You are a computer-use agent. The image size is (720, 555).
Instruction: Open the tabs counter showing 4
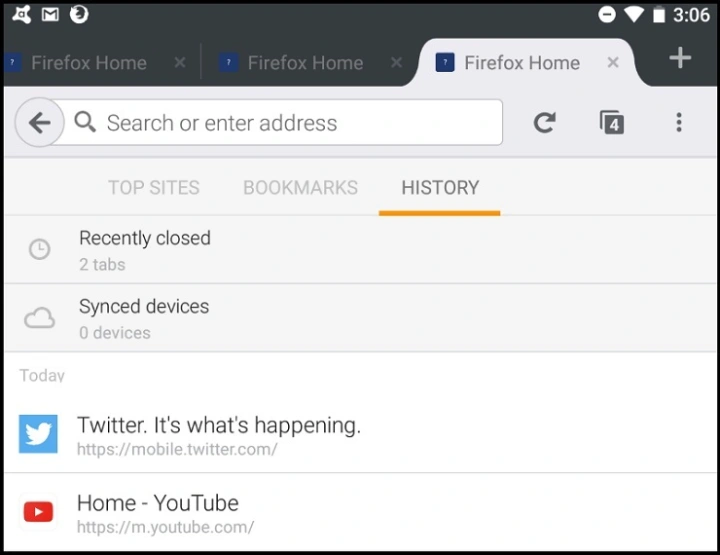(x=612, y=123)
